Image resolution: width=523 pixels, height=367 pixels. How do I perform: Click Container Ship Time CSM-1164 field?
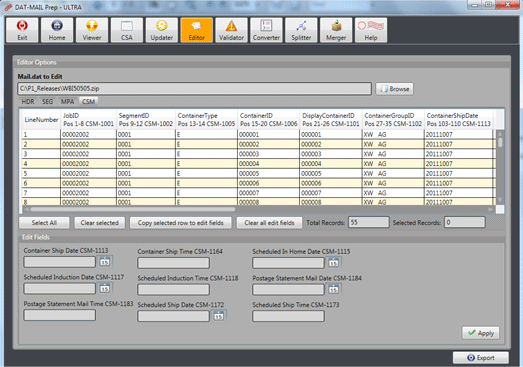pos(174,263)
